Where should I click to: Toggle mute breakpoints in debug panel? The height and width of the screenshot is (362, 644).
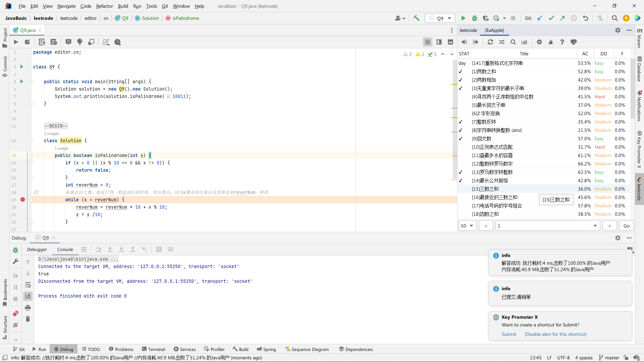pos(15,325)
